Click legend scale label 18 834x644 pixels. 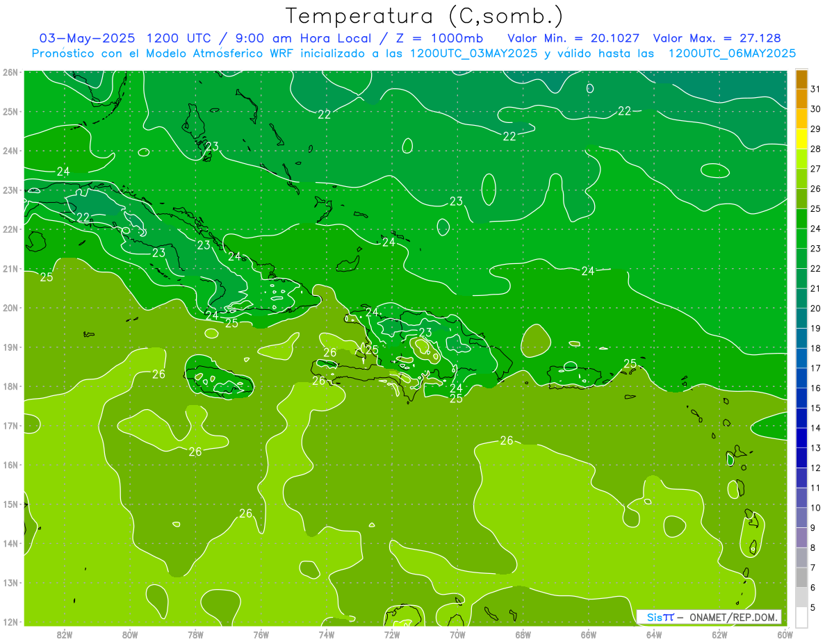click(816, 348)
